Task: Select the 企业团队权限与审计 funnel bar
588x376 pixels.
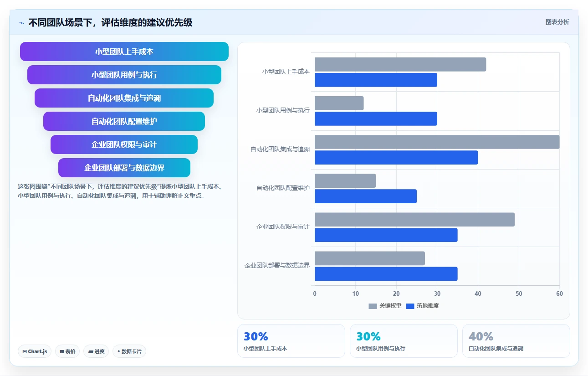Action: [x=124, y=144]
